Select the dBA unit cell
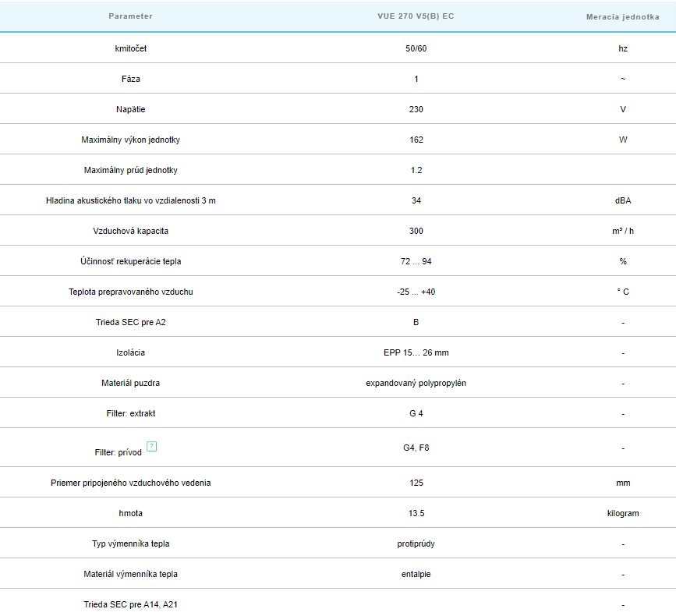 pyautogui.click(x=622, y=200)
